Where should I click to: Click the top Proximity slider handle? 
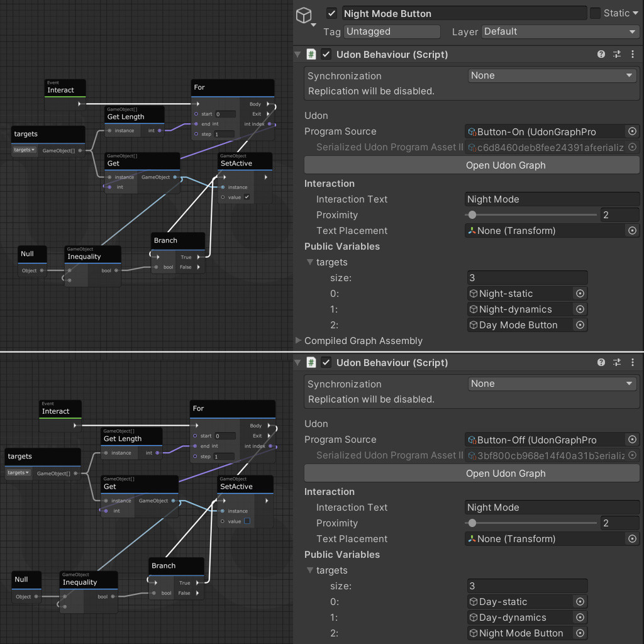click(472, 215)
